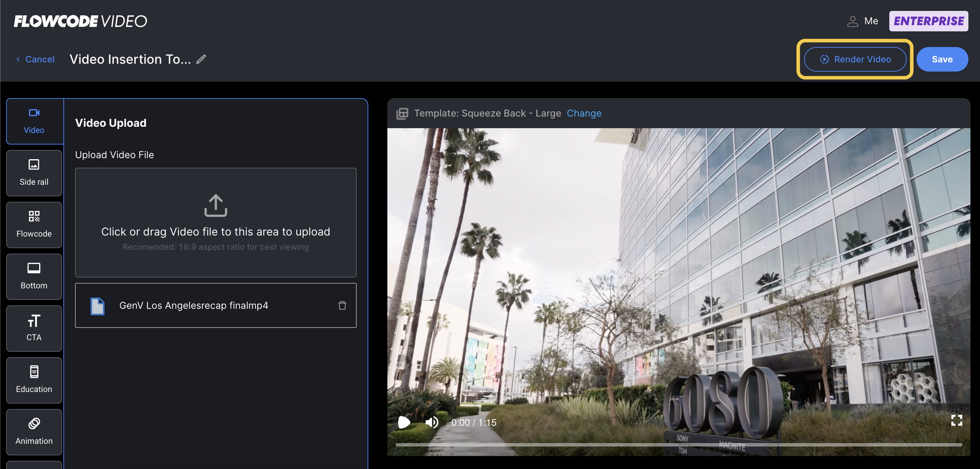Mute the preview video audio

coord(431,422)
